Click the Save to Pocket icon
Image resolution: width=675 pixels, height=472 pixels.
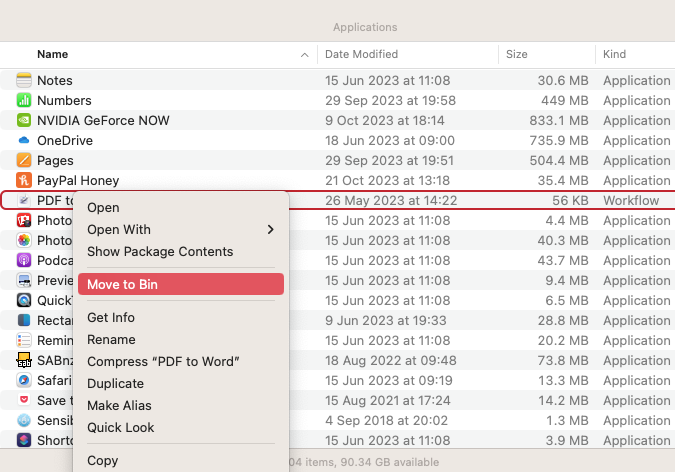tap(24, 400)
